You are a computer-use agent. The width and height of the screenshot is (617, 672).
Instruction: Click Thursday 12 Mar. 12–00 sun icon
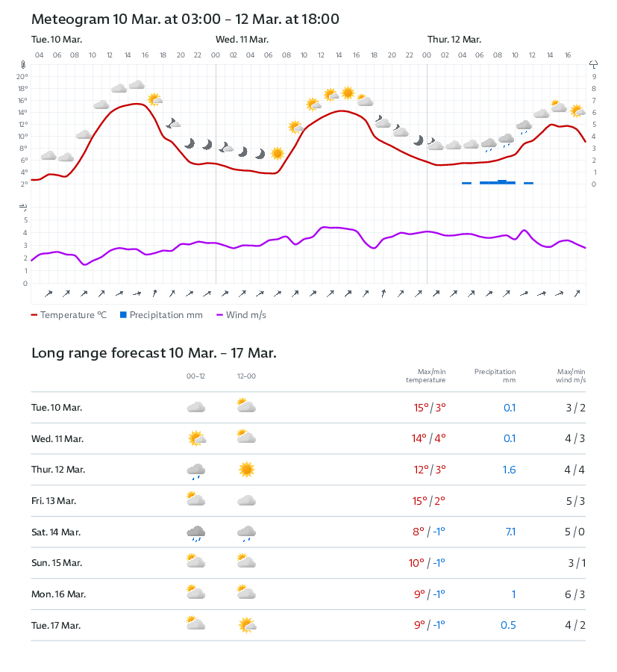coord(246,470)
